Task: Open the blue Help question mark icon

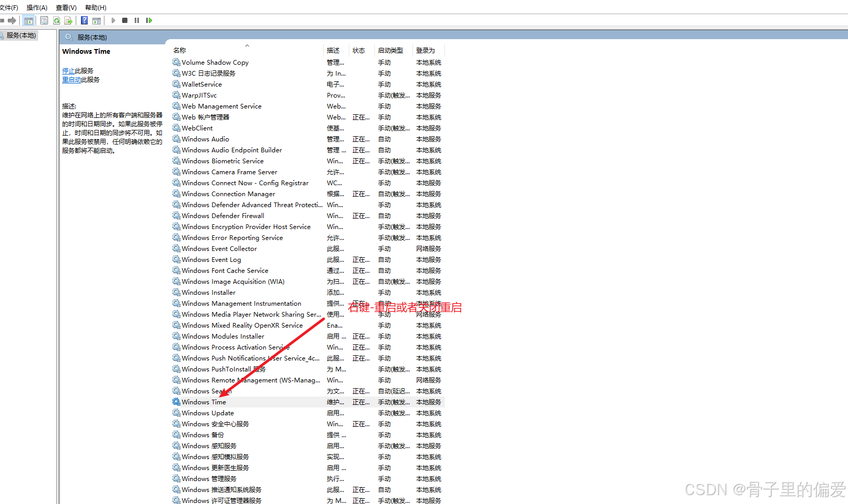Action: coord(84,20)
